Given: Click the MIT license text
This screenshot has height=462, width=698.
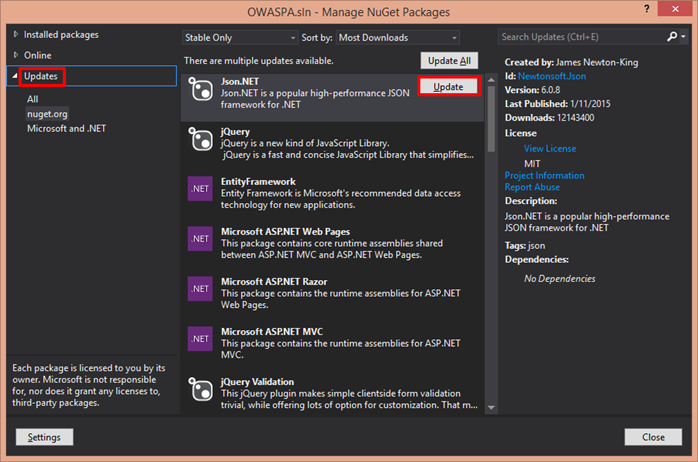Looking at the screenshot, I should tap(532, 164).
